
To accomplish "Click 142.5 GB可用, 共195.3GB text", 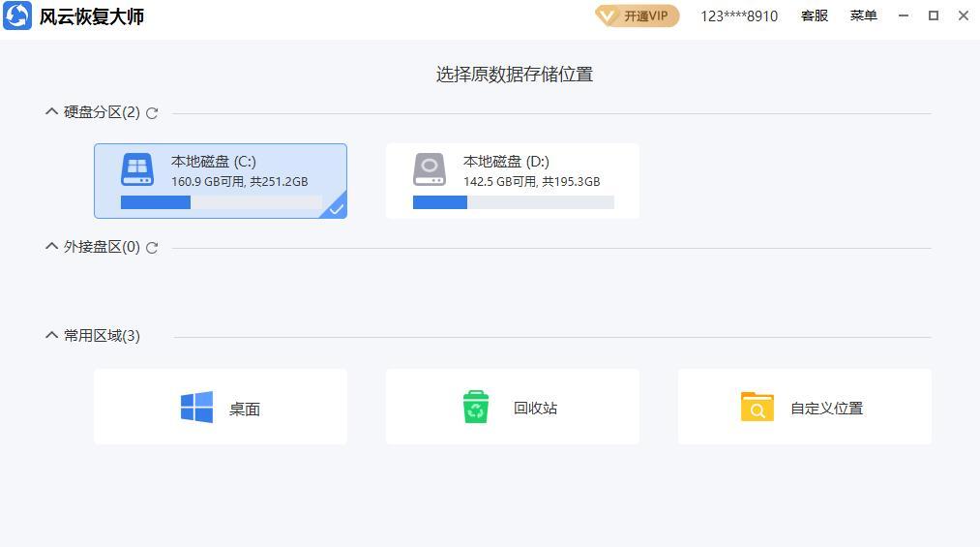I will pos(531,181).
